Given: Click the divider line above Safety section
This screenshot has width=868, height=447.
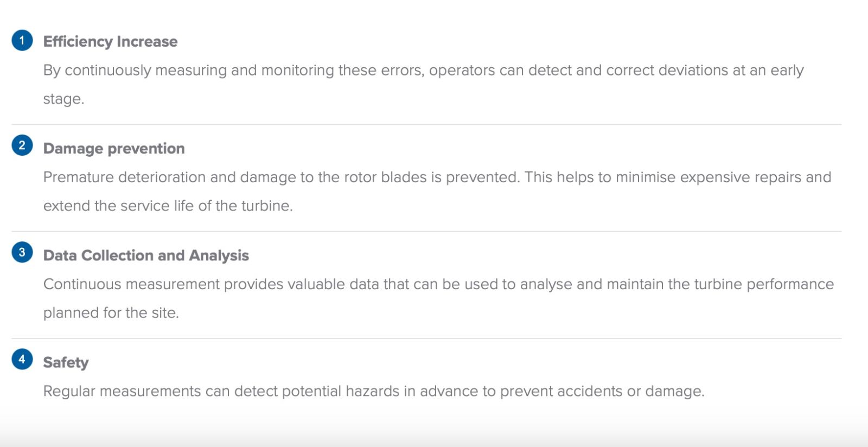Looking at the screenshot, I should click(x=426, y=339).
